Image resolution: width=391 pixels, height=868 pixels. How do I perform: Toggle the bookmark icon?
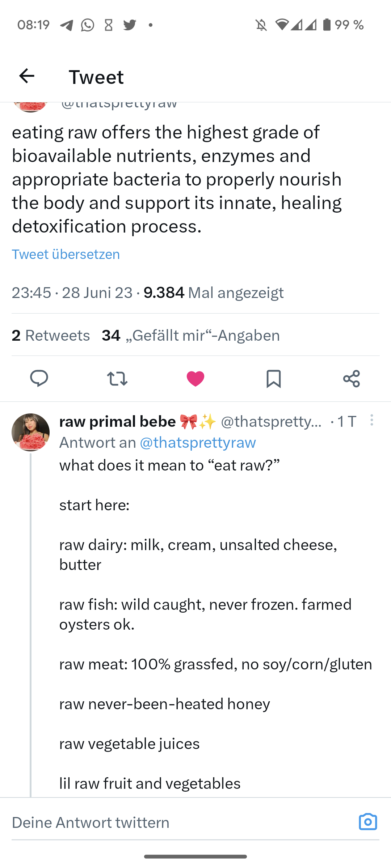274,379
